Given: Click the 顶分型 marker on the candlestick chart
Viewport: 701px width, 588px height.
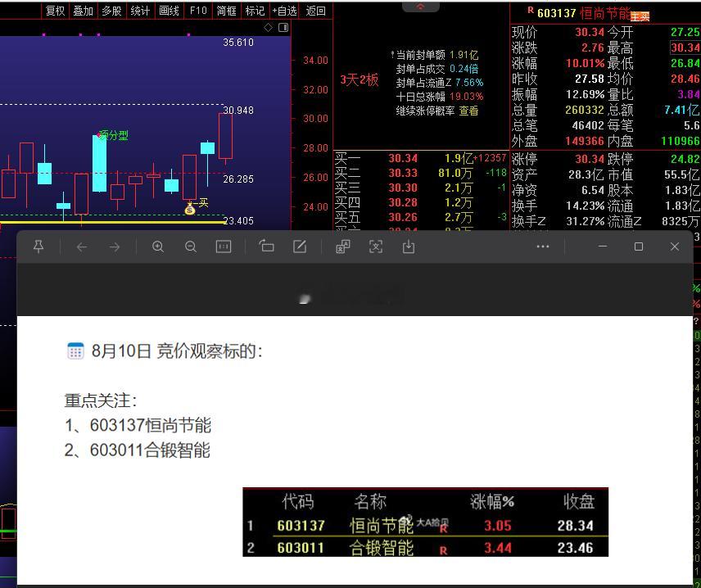Looking at the screenshot, I should pyautogui.click(x=113, y=135).
